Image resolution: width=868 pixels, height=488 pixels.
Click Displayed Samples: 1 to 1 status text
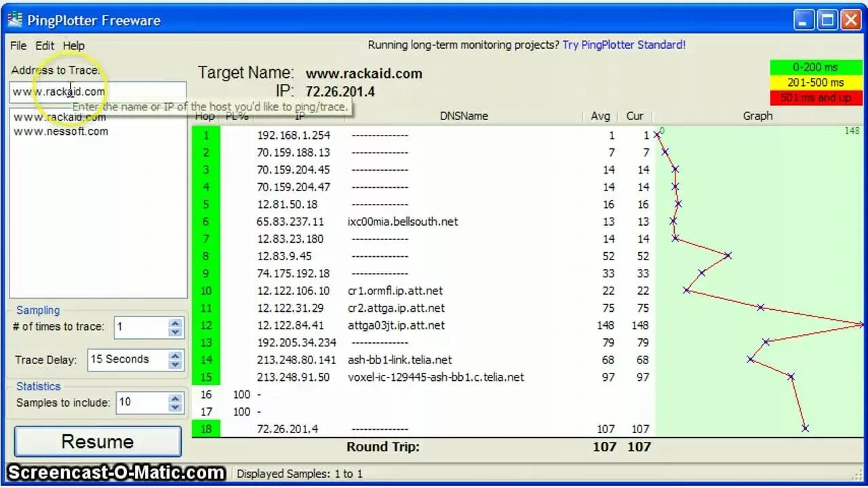300,474
